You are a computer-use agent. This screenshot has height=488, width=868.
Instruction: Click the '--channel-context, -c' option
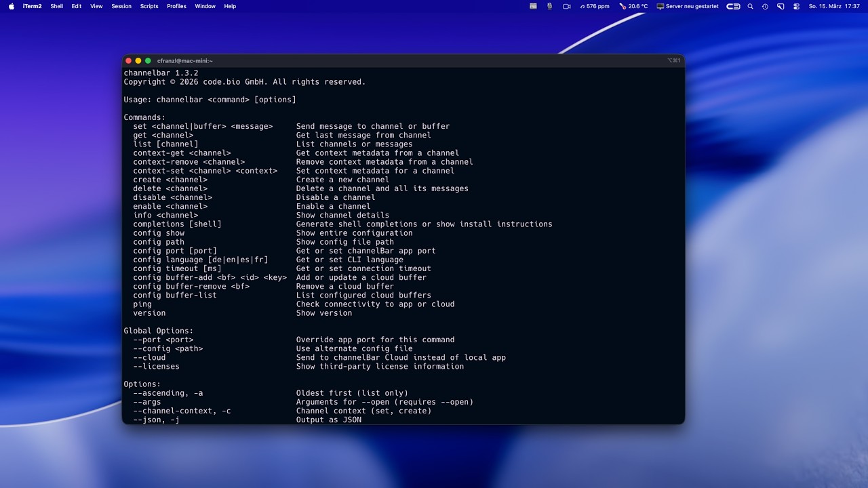(182, 411)
